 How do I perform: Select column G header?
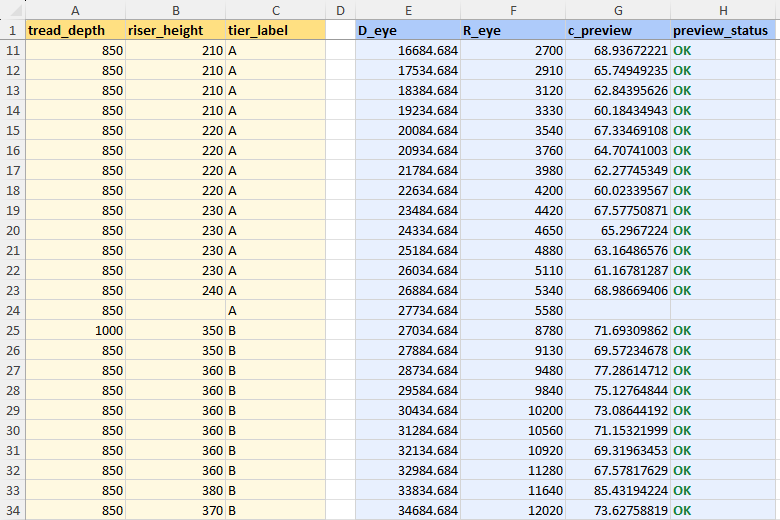coord(618,10)
